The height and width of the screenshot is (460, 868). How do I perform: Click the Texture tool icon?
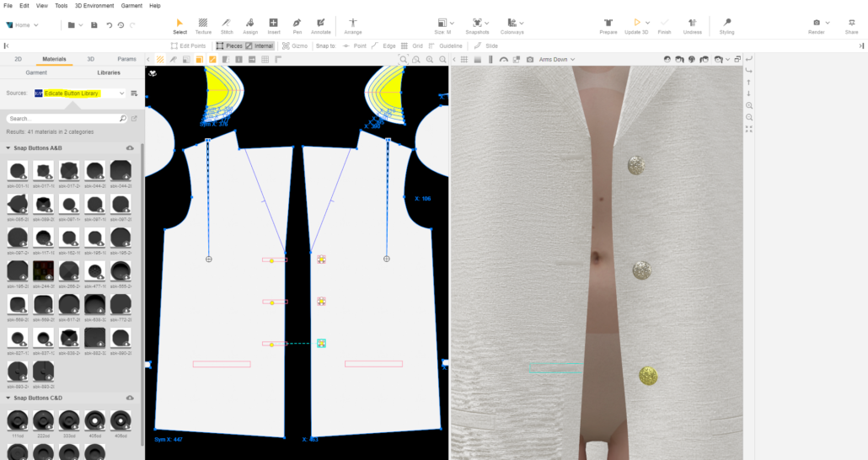click(x=203, y=25)
